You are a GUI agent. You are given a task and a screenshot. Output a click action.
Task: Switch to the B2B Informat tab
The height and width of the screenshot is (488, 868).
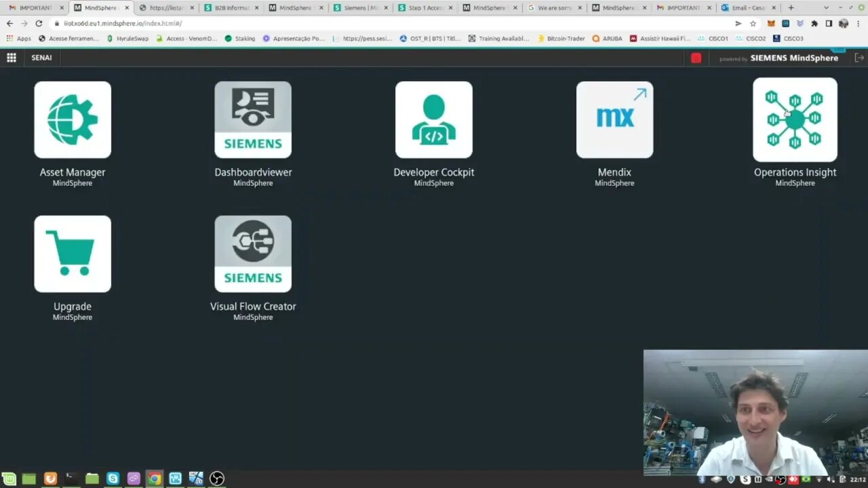click(x=230, y=7)
